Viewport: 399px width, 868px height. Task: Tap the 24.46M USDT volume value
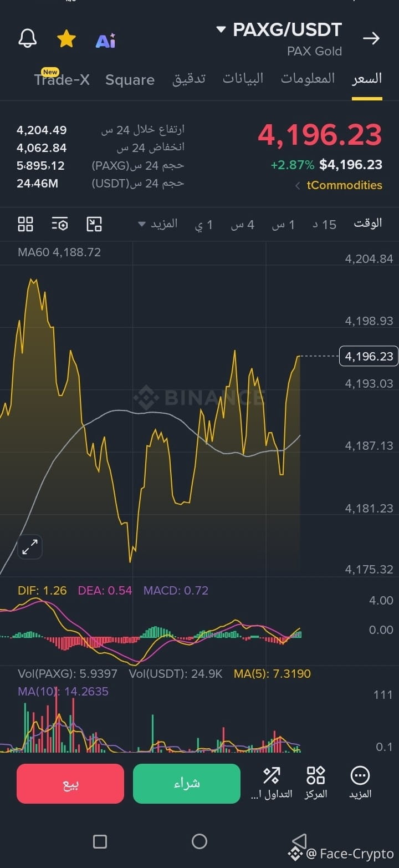(x=37, y=183)
